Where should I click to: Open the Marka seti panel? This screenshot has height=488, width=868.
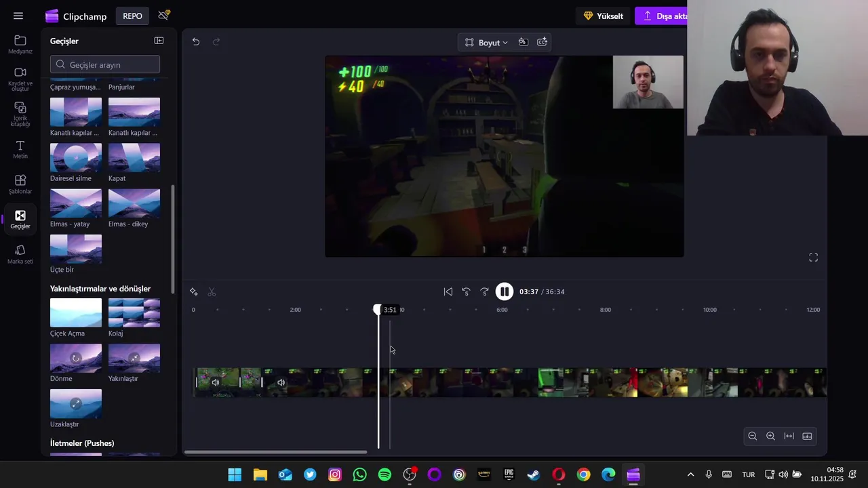coord(20,255)
